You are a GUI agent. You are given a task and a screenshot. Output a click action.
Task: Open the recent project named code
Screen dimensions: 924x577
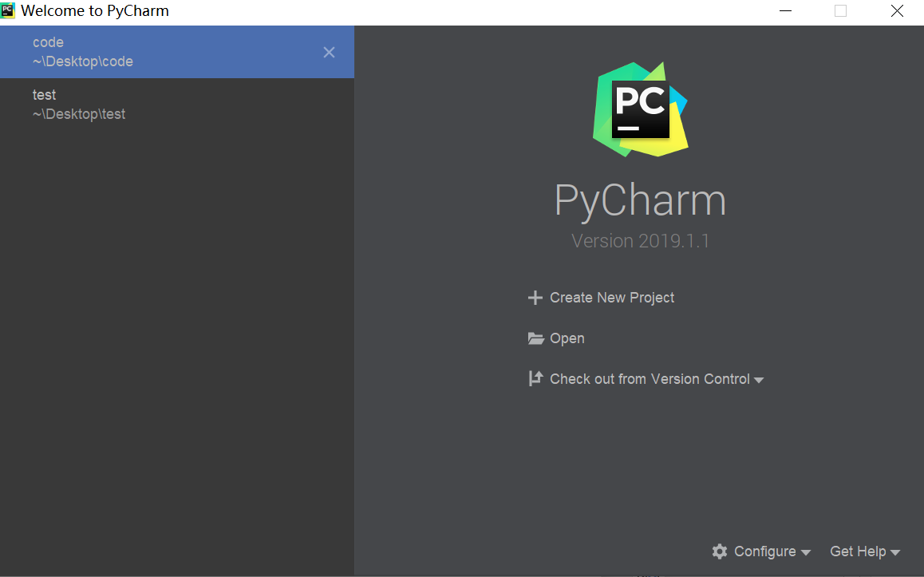[177, 52]
